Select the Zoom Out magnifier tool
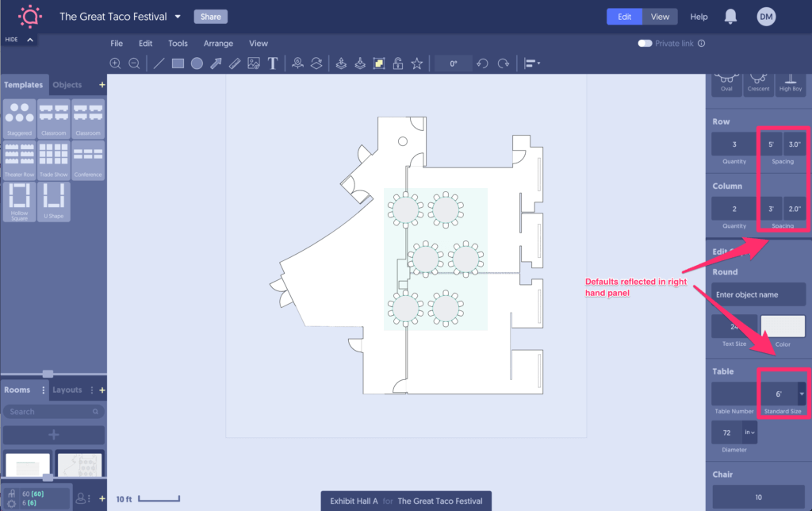The width and height of the screenshot is (812, 511). coord(132,63)
